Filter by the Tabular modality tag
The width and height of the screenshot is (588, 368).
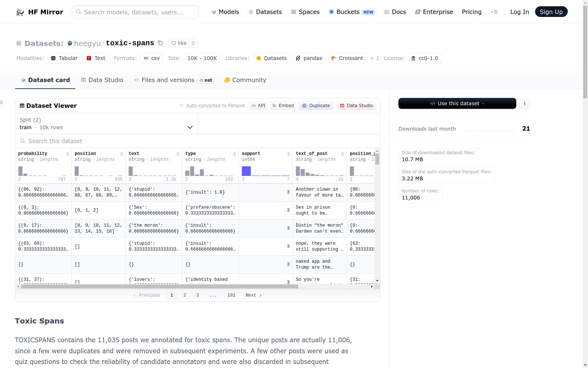click(x=64, y=58)
